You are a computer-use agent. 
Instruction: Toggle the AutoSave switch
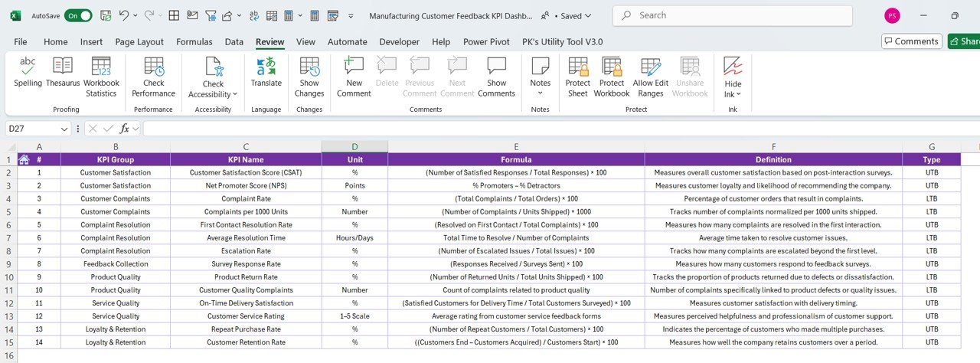point(78,15)
